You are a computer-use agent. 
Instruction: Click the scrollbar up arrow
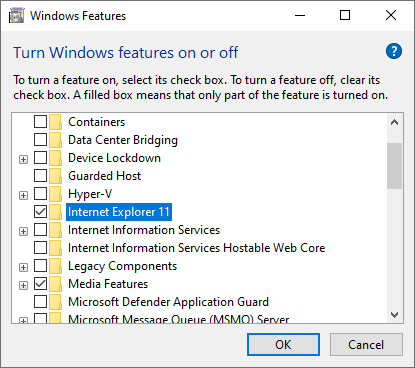point(395,122)
